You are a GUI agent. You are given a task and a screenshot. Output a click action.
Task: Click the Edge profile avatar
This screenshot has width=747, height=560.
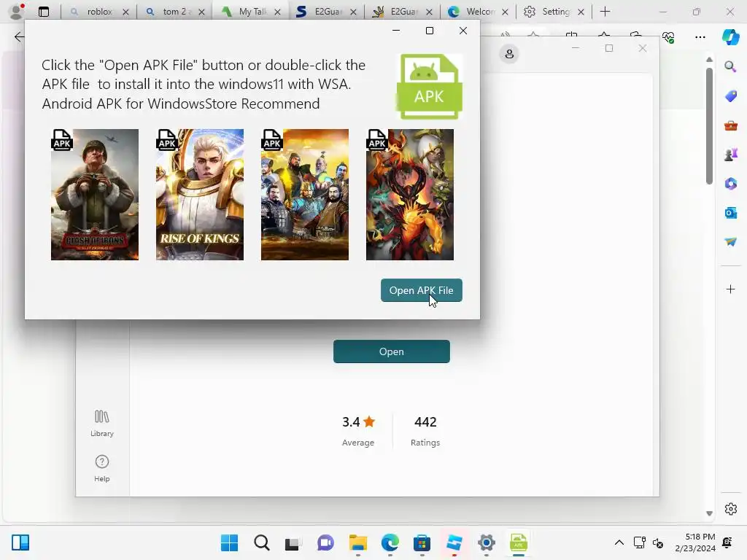click(x=16, y=12)
